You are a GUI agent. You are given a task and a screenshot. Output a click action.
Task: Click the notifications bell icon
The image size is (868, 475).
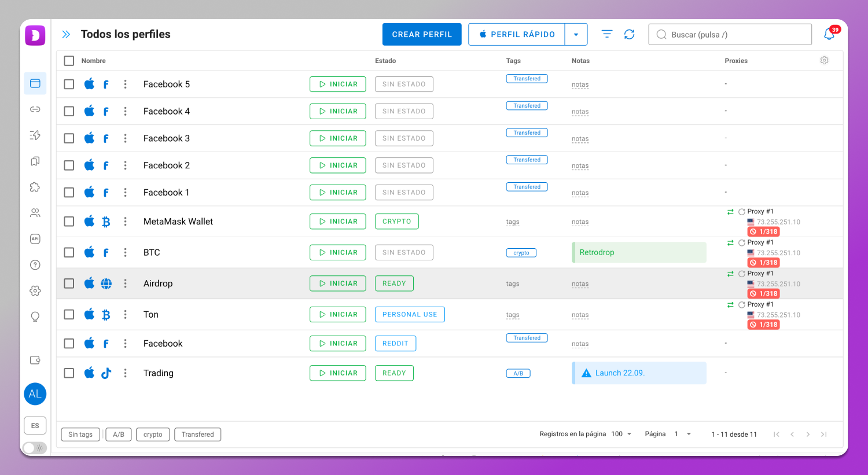point(829,35)
